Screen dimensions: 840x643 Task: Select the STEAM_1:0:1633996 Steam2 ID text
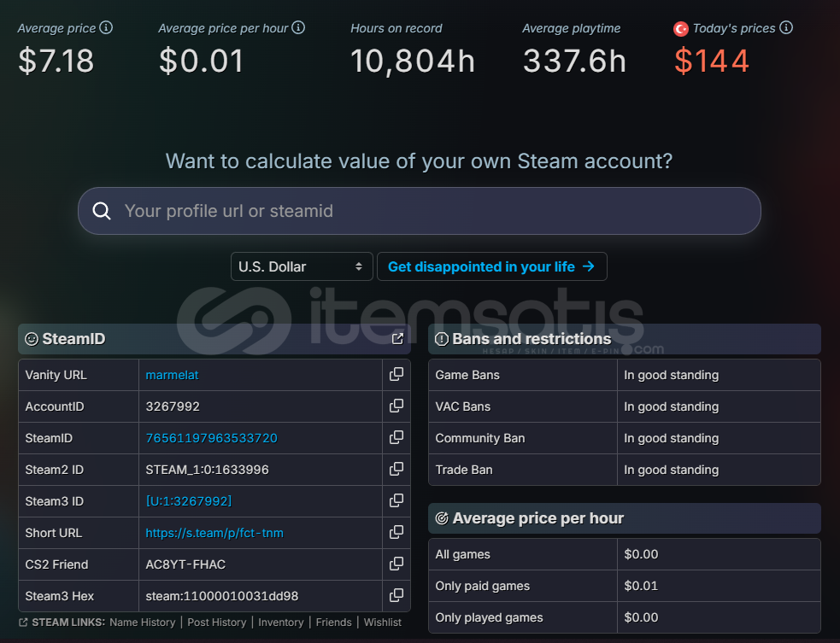tap(208, 470)
